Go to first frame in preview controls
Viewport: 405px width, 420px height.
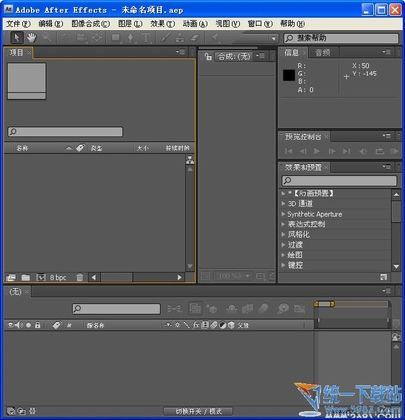click(x=289, y=151)
